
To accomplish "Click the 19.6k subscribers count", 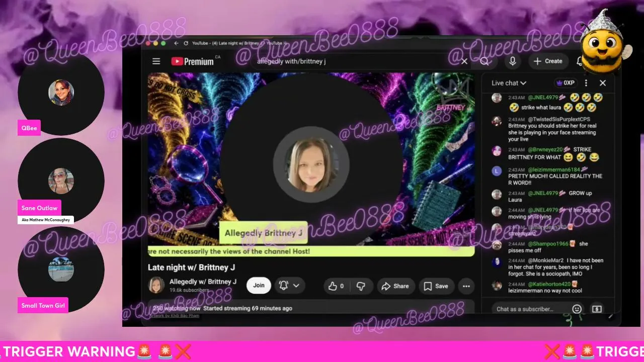I will point(189,290).
